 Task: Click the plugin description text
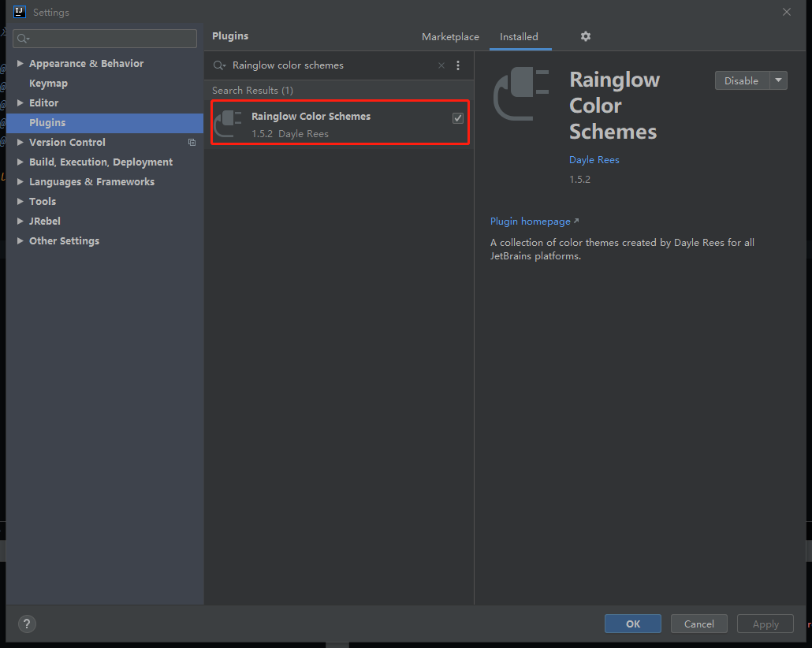pyautogui.click(x=622, y=249)
